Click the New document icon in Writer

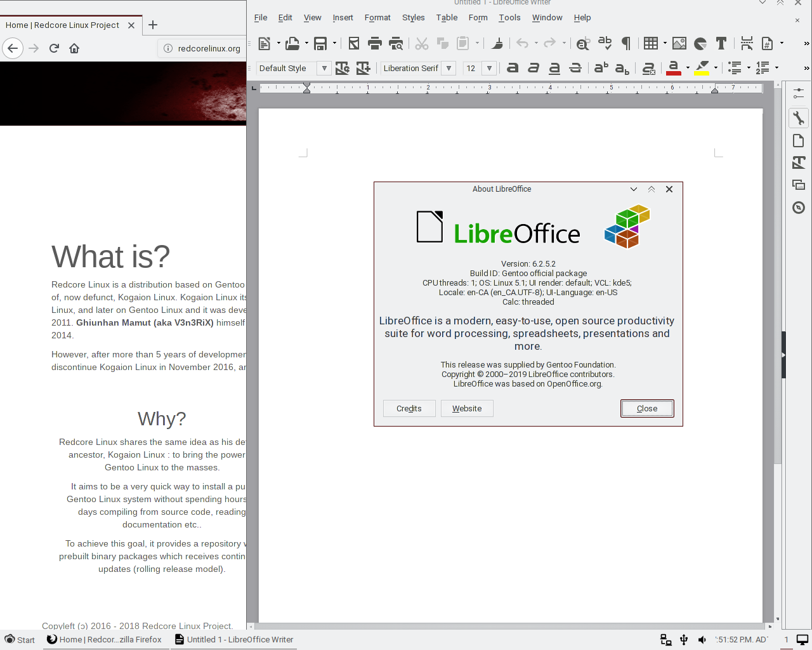click(x=265, y=43)
